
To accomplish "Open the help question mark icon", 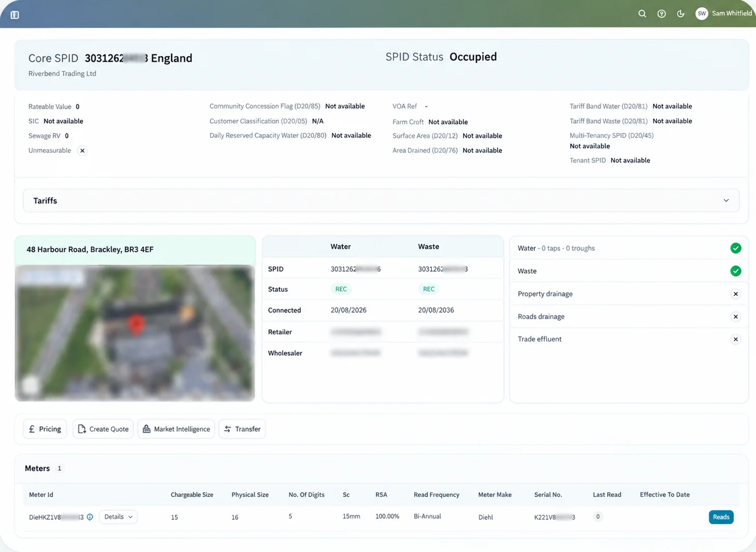I will click(661, 13).
